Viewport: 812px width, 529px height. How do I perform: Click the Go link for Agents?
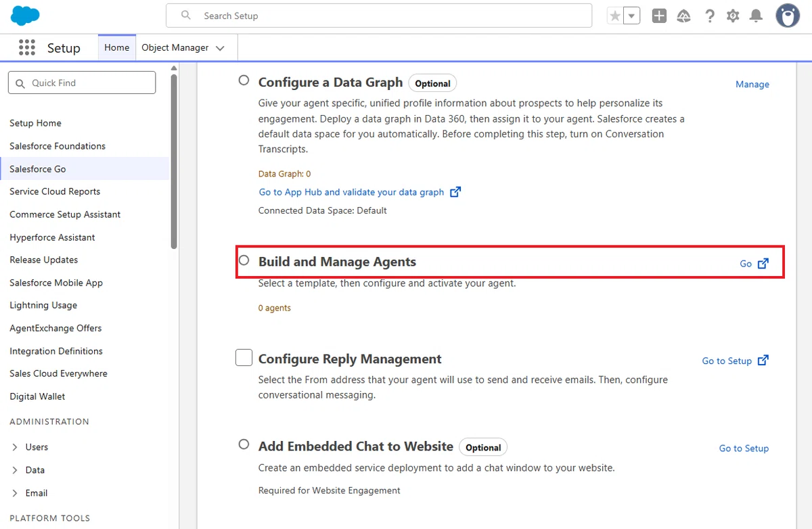[754, 264]
